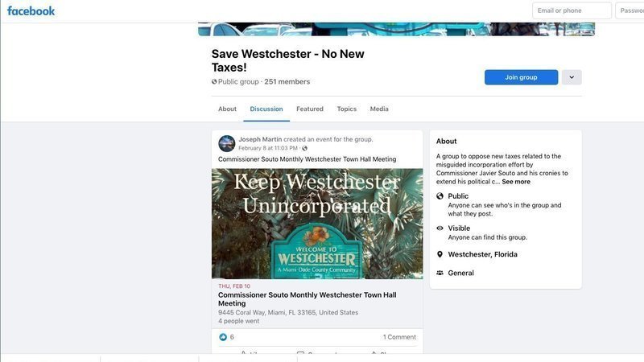Click the Public globe icon in About

point(440,196)
